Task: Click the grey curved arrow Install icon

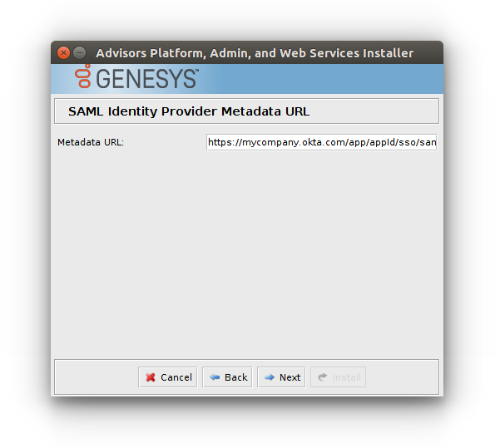Action: click(322, 377)
